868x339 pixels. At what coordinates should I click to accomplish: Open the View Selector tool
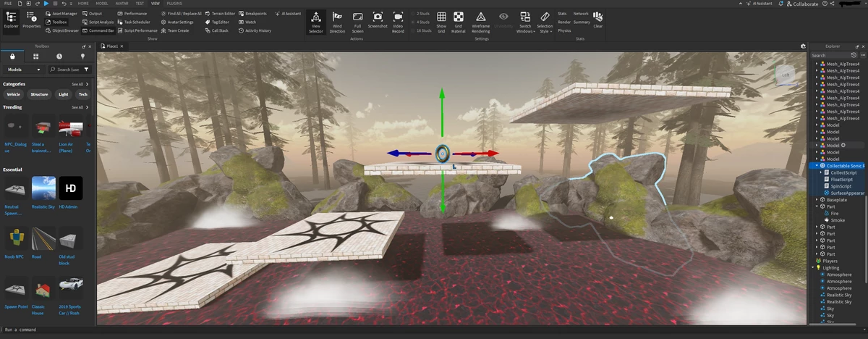tap(315, 22)
